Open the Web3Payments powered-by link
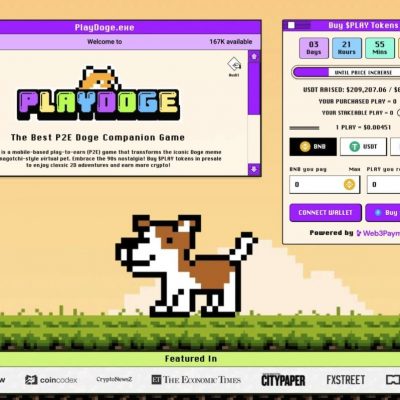 click(x=378, y=233)
